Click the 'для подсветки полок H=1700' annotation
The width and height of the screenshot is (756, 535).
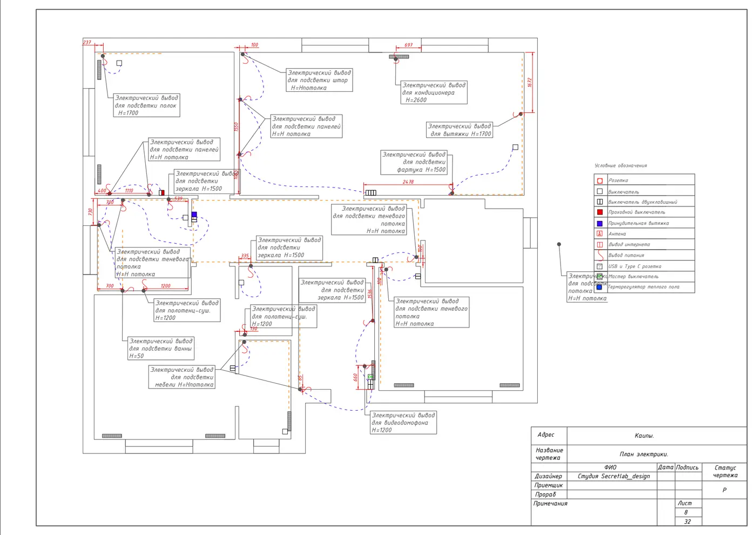(x=146, y=105)
